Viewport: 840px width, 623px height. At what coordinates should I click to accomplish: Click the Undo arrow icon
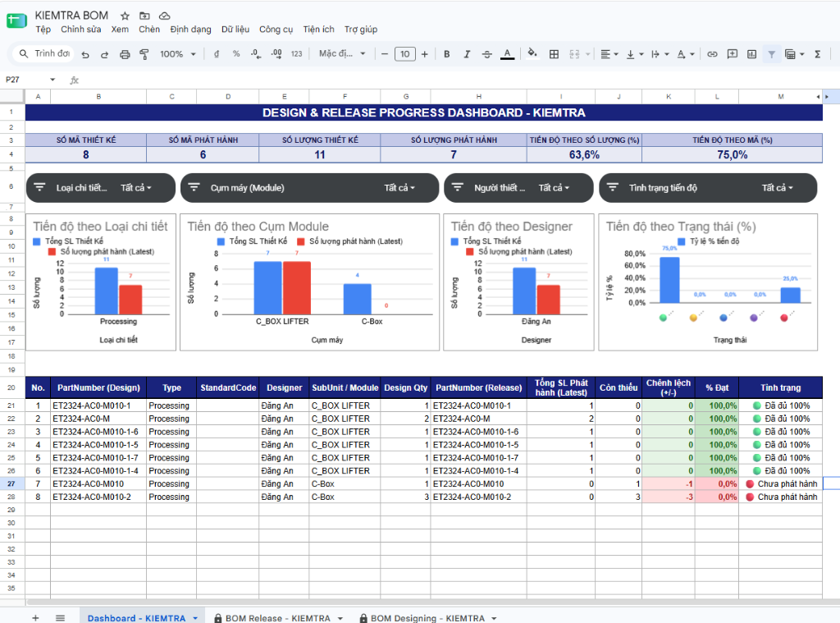point(85,54)
